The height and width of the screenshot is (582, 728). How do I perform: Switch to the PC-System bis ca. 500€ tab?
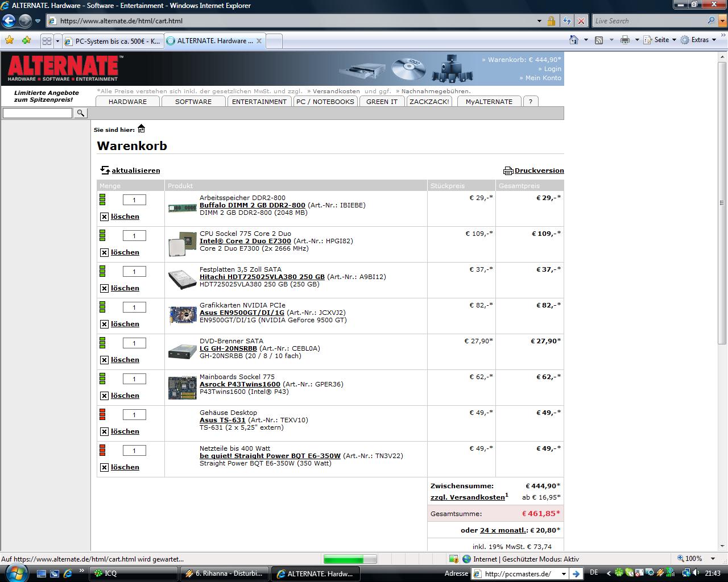coord(113,41)
